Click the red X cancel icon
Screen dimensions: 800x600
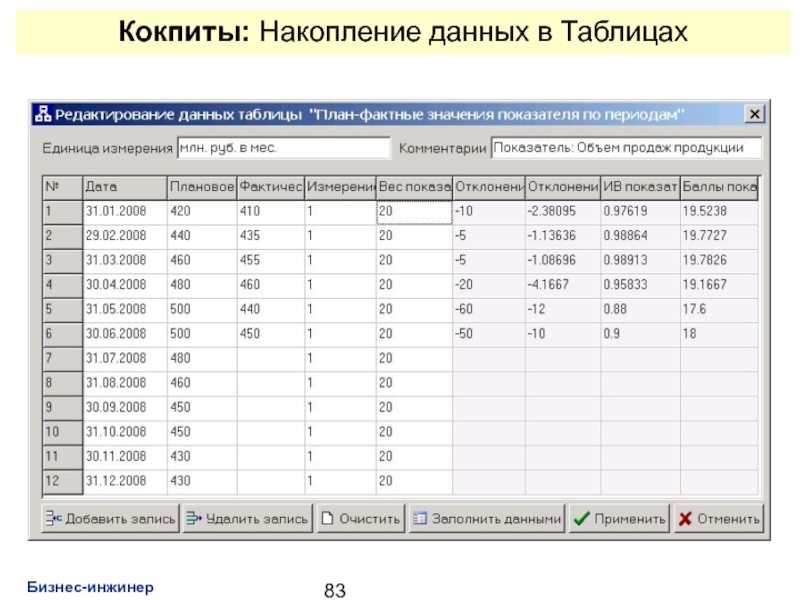(685, 519)
